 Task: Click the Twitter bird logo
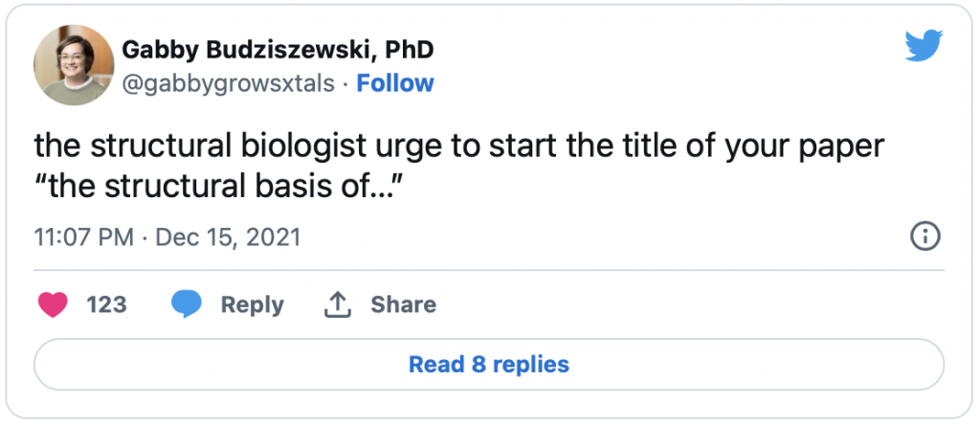pyautogui.click(x=924, y=47)
